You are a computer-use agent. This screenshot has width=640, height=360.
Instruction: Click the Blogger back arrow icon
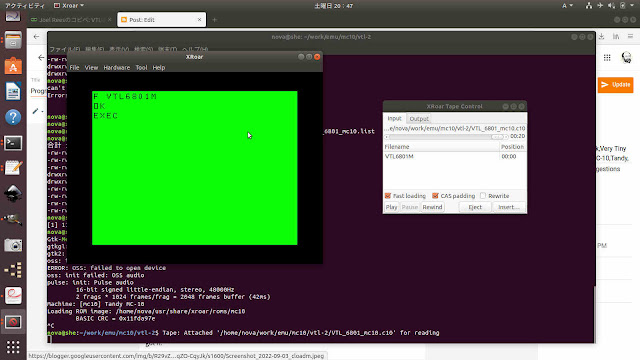(41, 58)
